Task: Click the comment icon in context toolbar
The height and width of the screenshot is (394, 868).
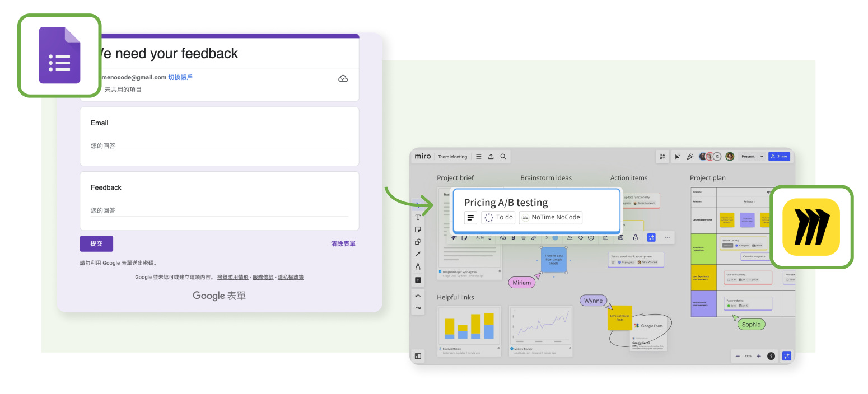Action: [620, 237]
